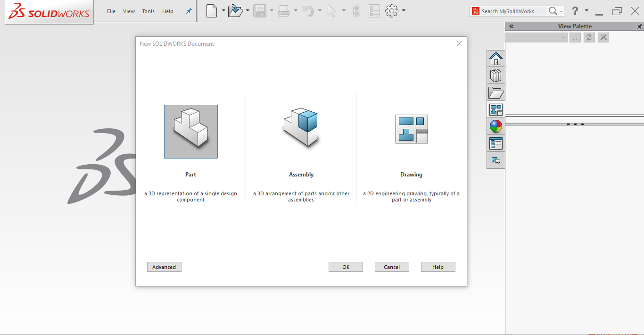The height and width of the screenshot is (335, 644).
Task: Click the Search MySolidWorks field
Action: (509, 11)
